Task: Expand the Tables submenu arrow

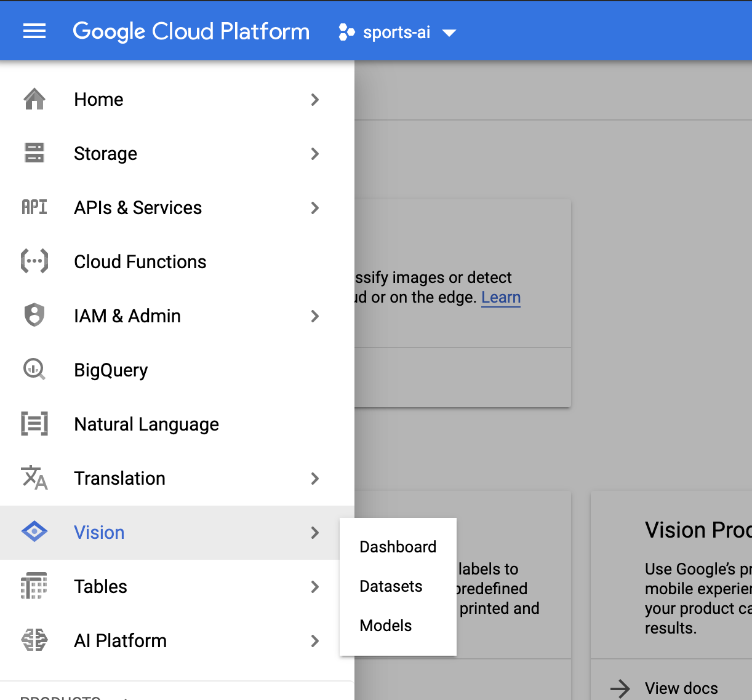Action: [x=315, y=587]
